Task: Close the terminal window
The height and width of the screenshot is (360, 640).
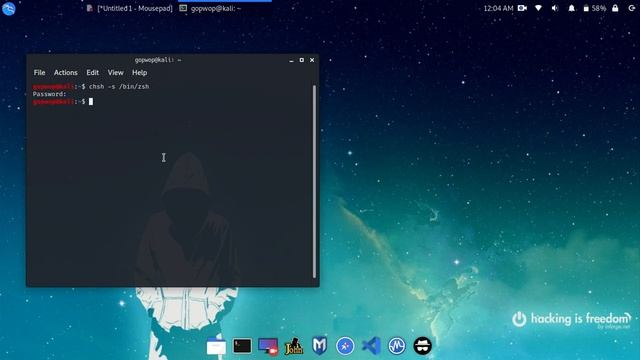Action: (312, 60)
